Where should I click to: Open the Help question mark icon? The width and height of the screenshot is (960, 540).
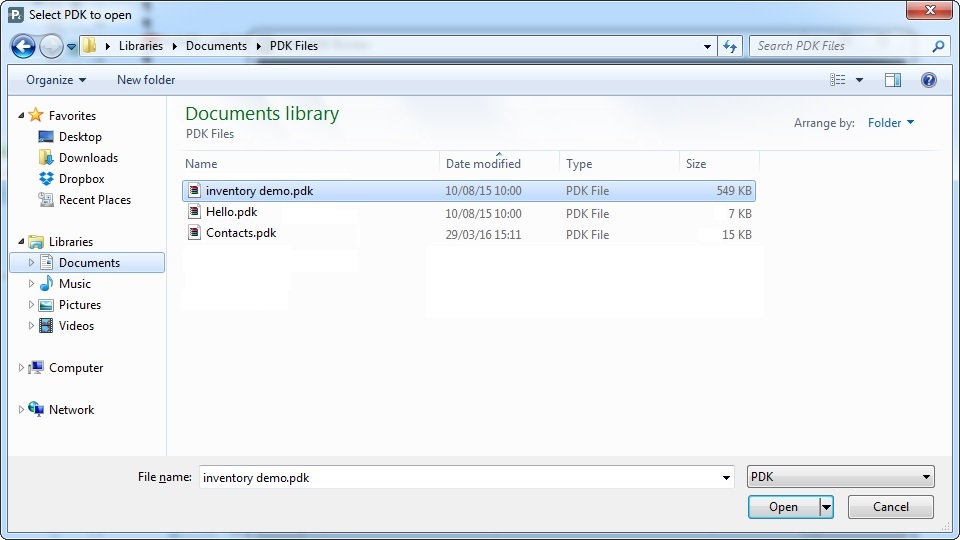click(928, 80)
